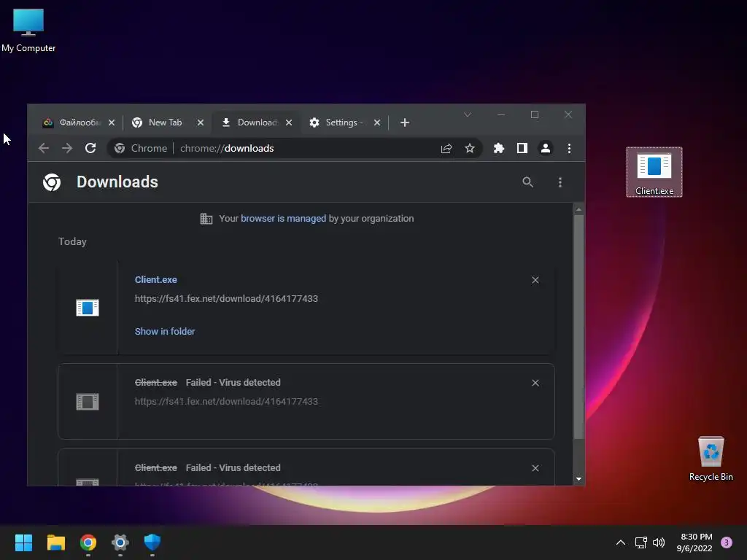Search downloads with magnifier icon
The height and width of the screenshot is (560, 747).
[527, 182]
